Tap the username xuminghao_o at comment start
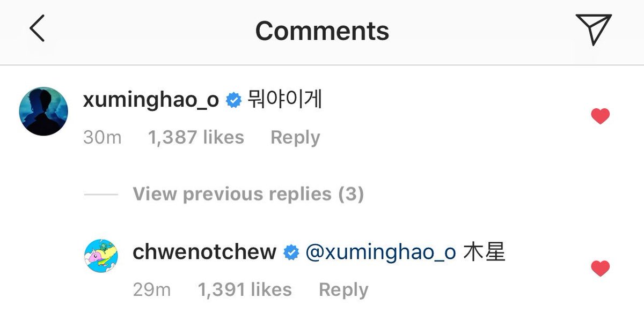 point(151,100)
